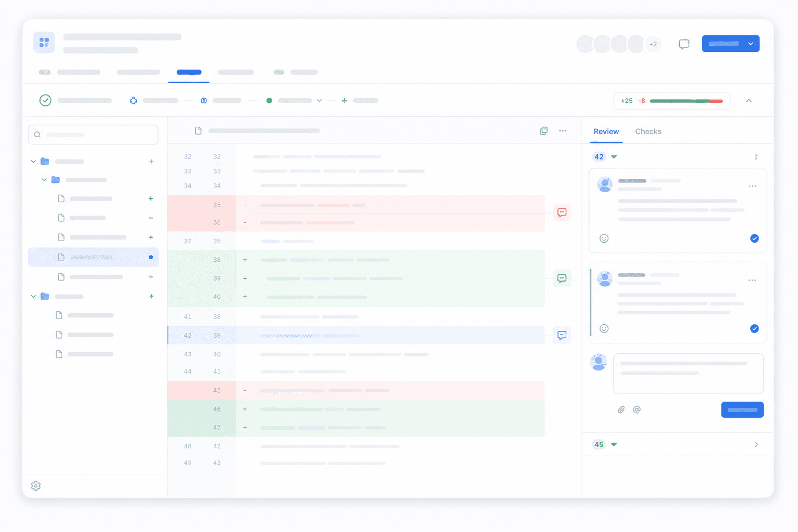Toggle the resolved checkmark on the first comment

click(754, 238)
